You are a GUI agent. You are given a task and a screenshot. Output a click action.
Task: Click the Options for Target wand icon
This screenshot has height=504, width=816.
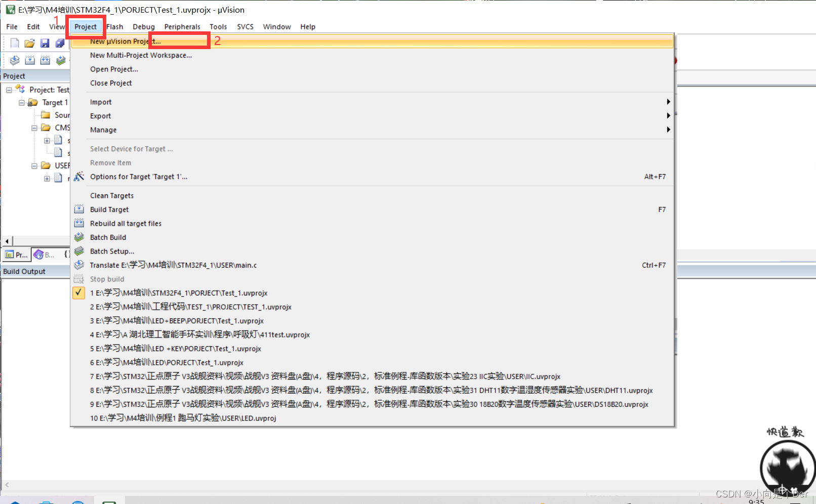pyautogui.click(x=79, y=177)
